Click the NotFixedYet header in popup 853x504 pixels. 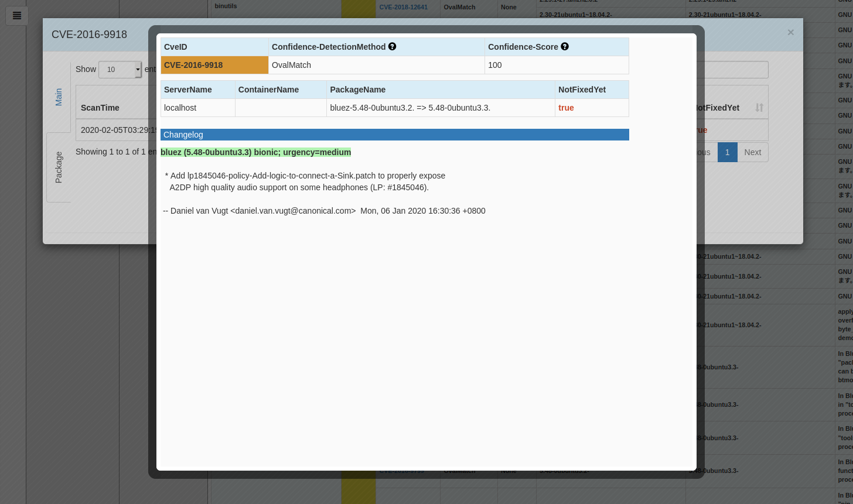pyautogui.click(x=592, y=90)
